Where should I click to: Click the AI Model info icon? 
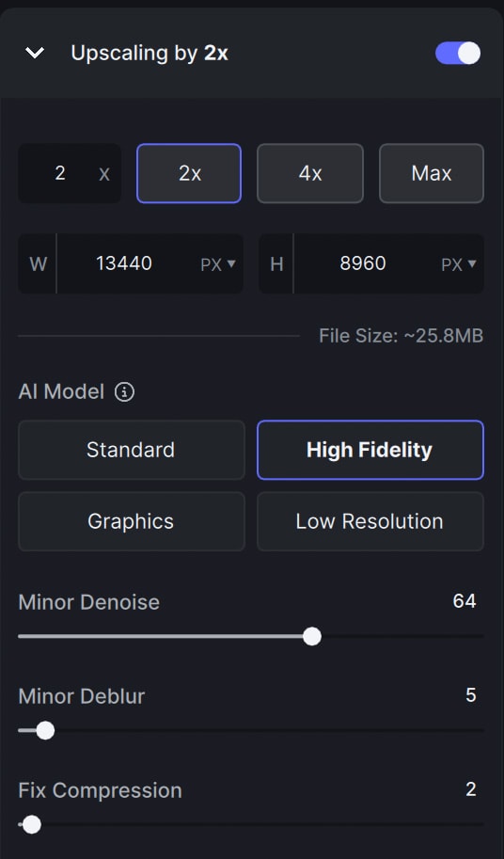coord(124,392)
